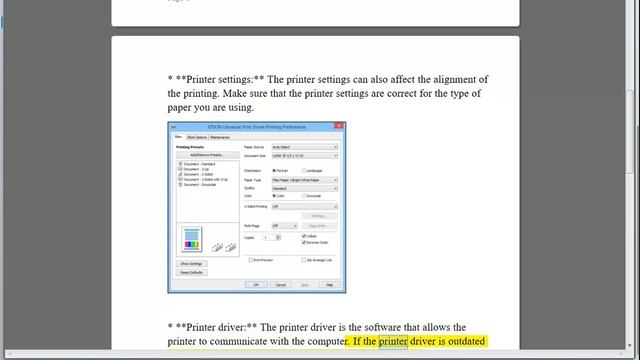640x360 pixels.
Task: Open the Paper Type dropdown
Action: point(304,180)
